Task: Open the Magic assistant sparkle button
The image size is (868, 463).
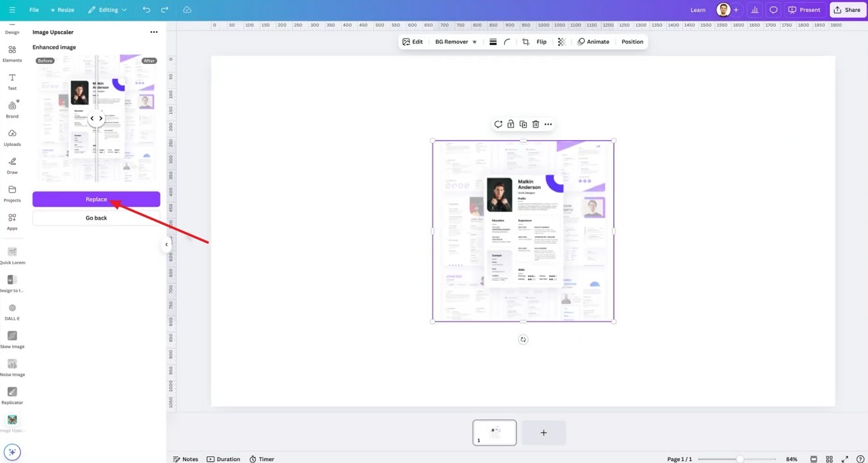Action: tap(12, 452)
